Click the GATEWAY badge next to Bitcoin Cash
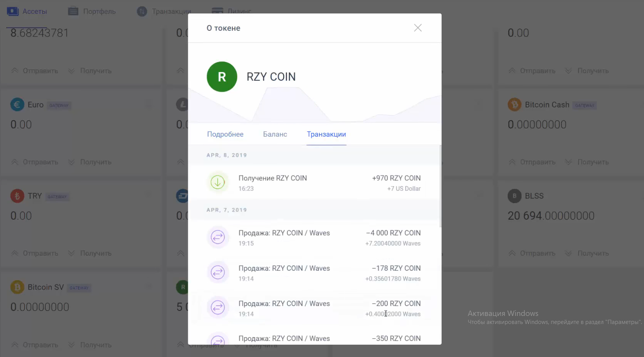The image size is (644, 357). [x=584, y=105]
